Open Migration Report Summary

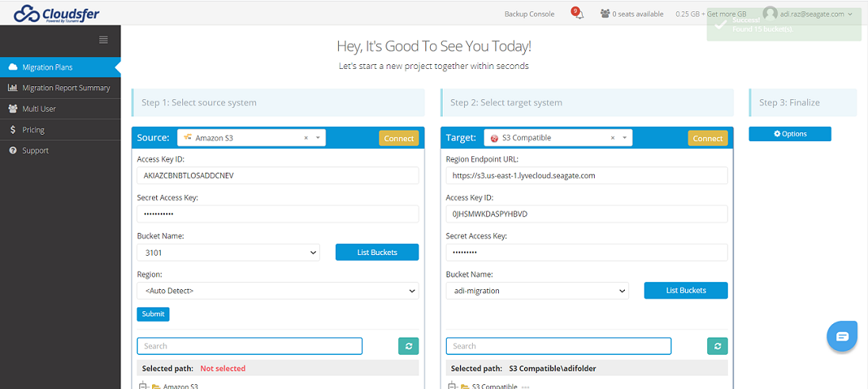pos(60,88)
